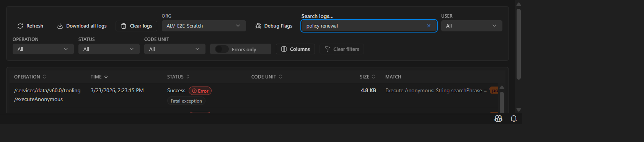Click the outer scrollbar down arrow

click(x=518, y=110)
